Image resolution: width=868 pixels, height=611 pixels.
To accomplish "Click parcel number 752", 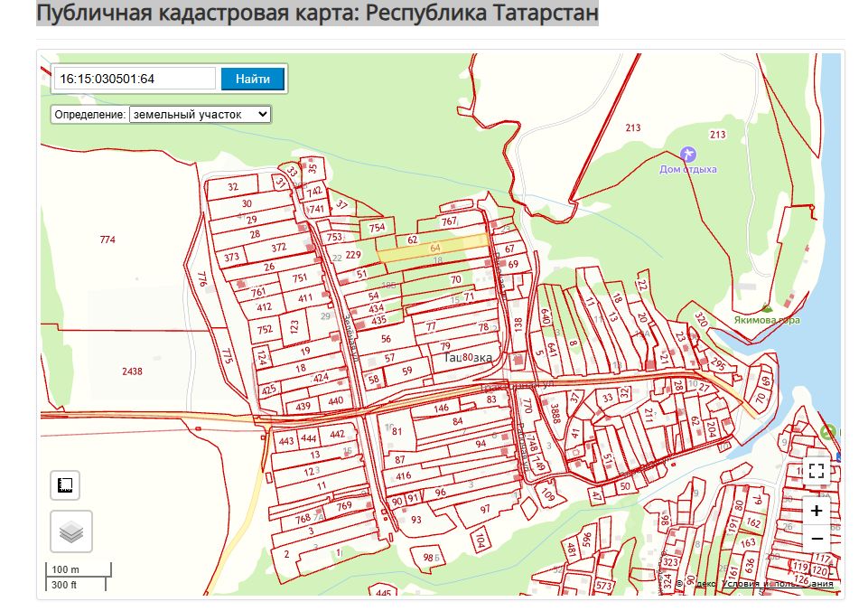I will tap(265, 330).
